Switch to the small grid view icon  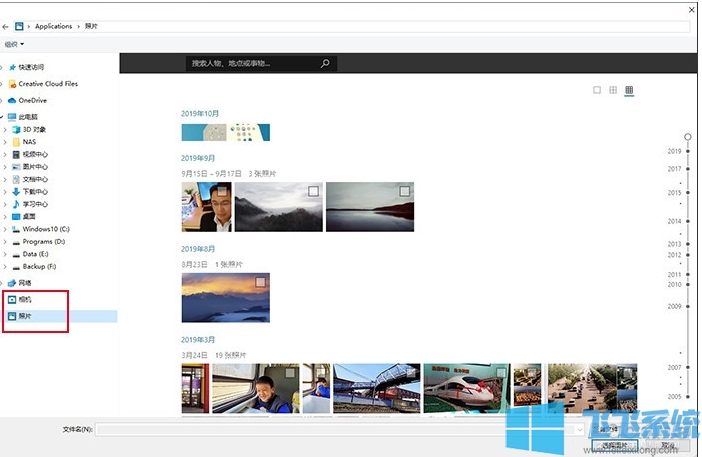629,90
